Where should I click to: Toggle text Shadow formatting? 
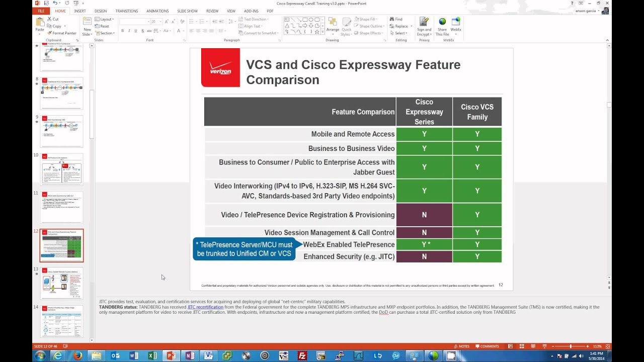[x=142, y=31]
